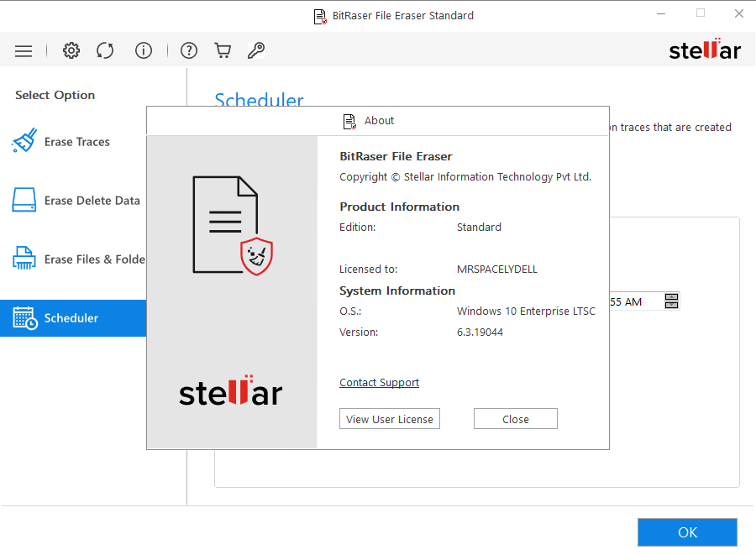The image size is (756, 555).
Task: Click the Erase Delete Data drive icon
Action: pos(24,200)
